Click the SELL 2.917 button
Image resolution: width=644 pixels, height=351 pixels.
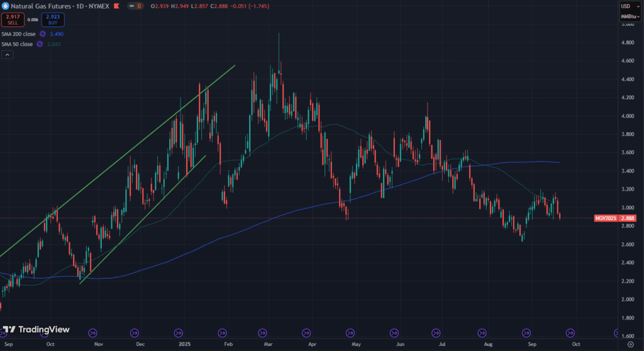[x=13, y=21]
